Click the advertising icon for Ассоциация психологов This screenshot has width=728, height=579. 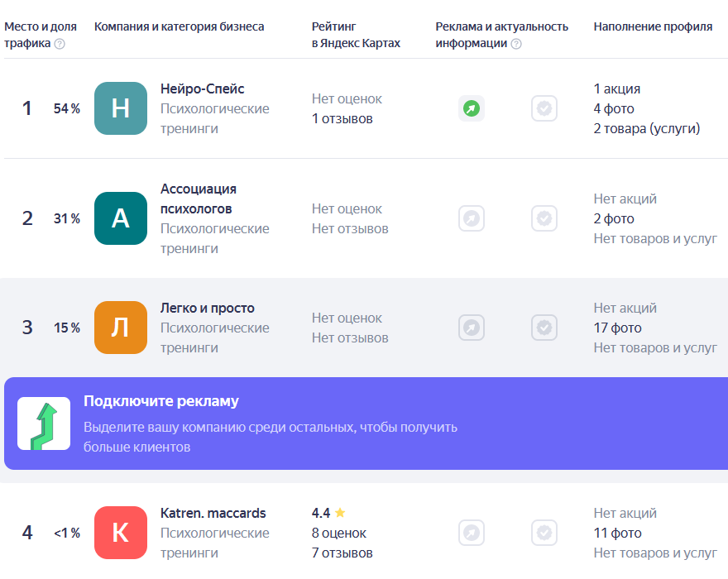pyautogui.click(x=472, y=218)
